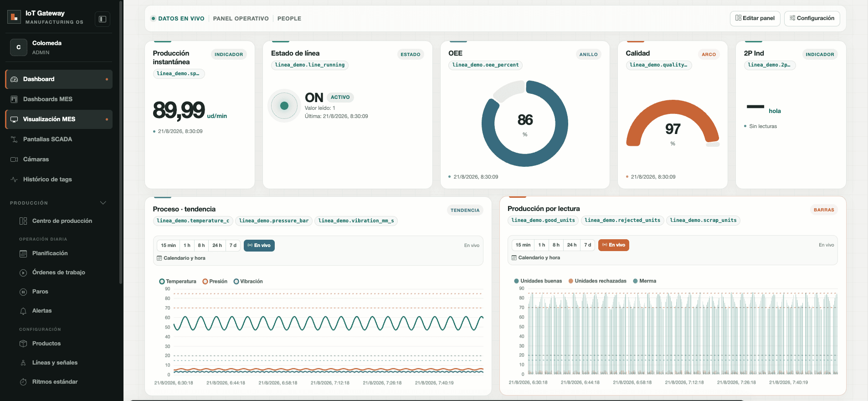The width and height of the screenshot is (868, 401).
Task: Toggle Temperatura series in trend legend
Action: click(x=178, y=282)
